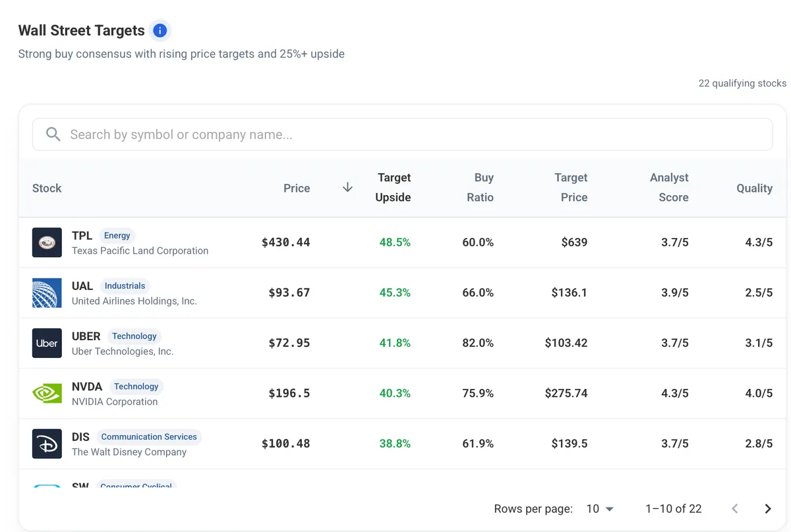
Task: Click the $275.74 target price cell
Action: (566, 394)
